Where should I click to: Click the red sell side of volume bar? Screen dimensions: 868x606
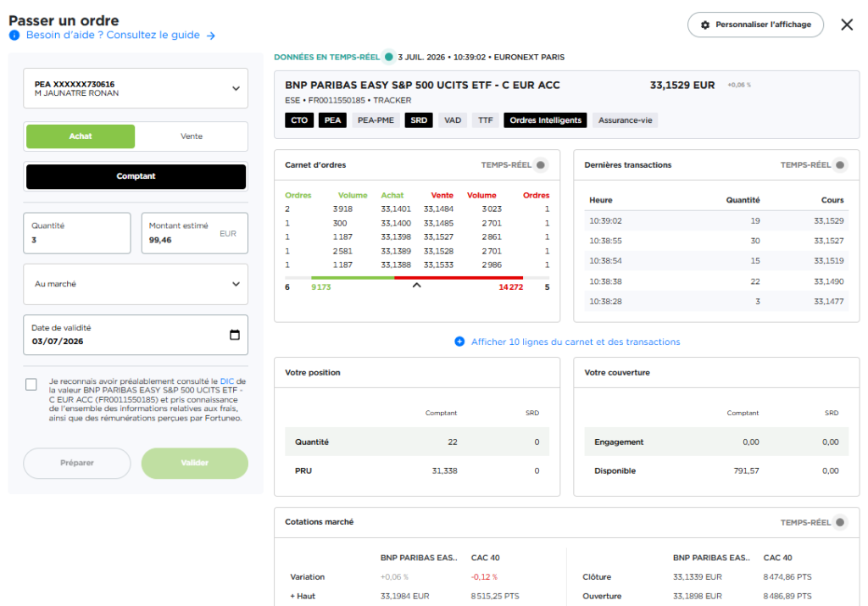pos(459,278)
